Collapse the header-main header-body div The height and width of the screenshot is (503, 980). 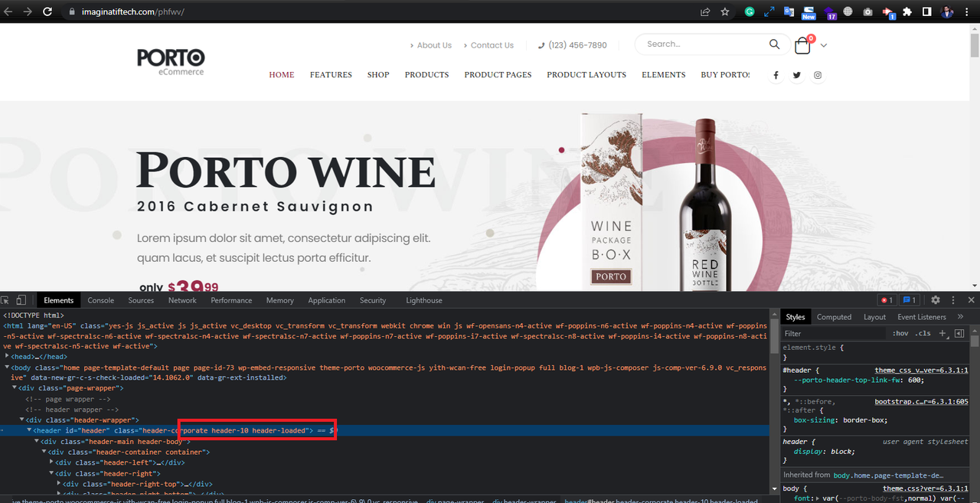(36, 441)
